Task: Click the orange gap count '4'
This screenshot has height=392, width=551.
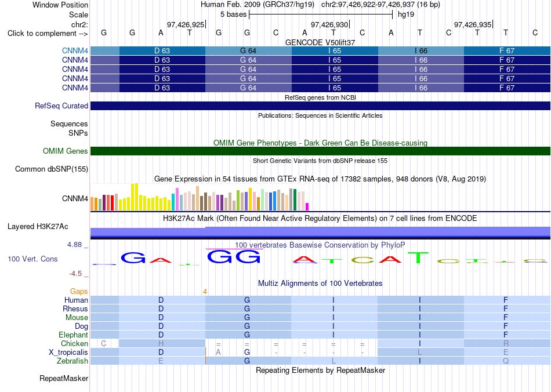Action: click(205, 292)
